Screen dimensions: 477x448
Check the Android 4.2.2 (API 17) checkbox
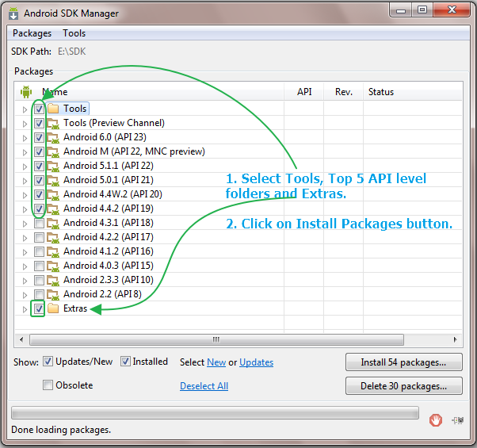click(39, 237)
